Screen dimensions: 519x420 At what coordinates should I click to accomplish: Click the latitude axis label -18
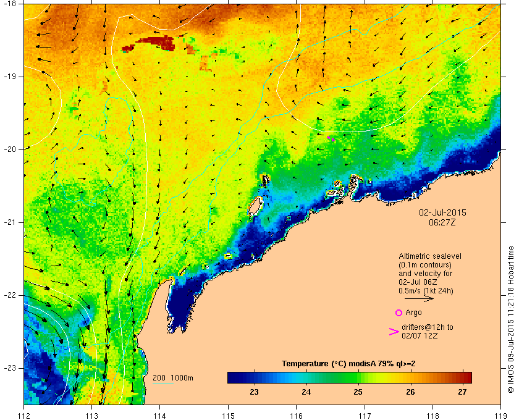(x=9, y=3)
